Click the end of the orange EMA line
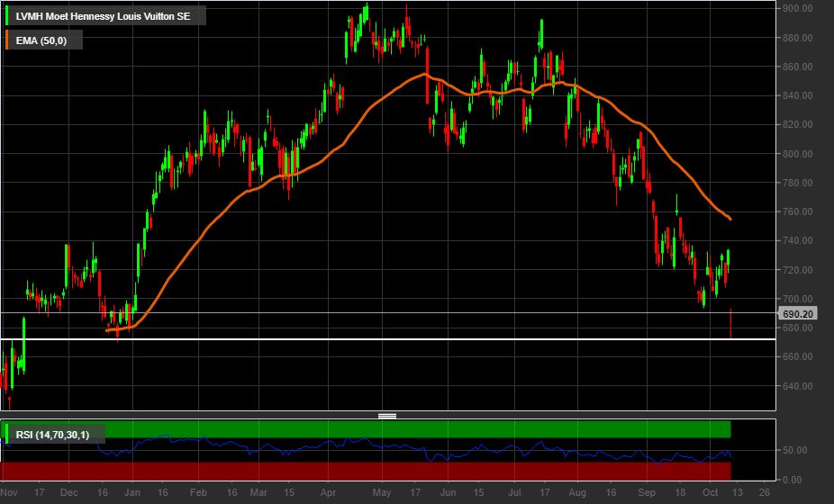This screenshot has width=834, height=504. 730,220
